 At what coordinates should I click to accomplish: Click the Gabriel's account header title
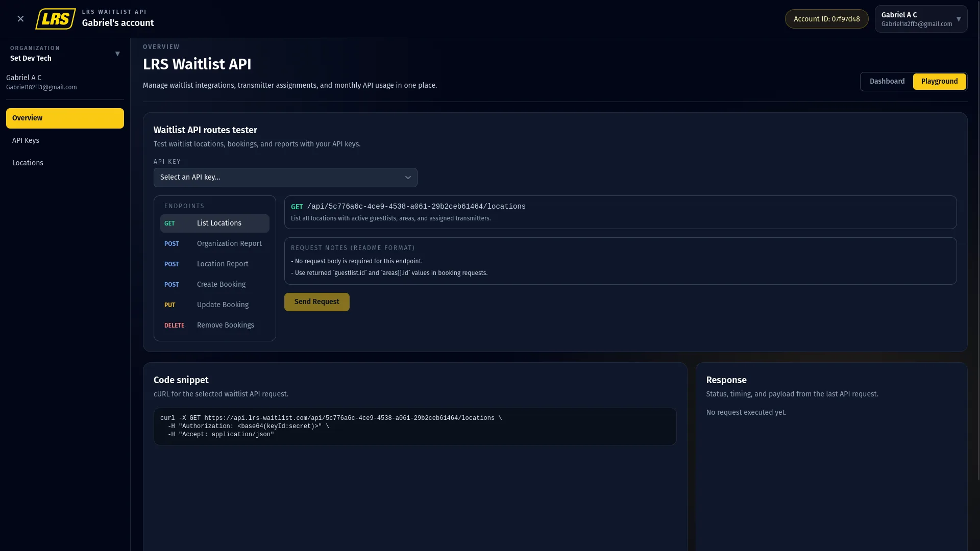tap(118, 23)
